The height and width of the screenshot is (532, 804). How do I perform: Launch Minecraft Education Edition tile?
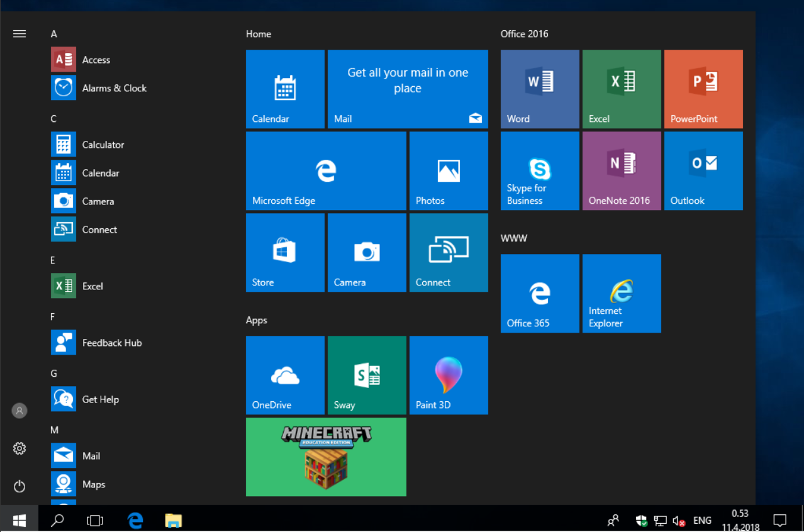(x=326, y=457)
